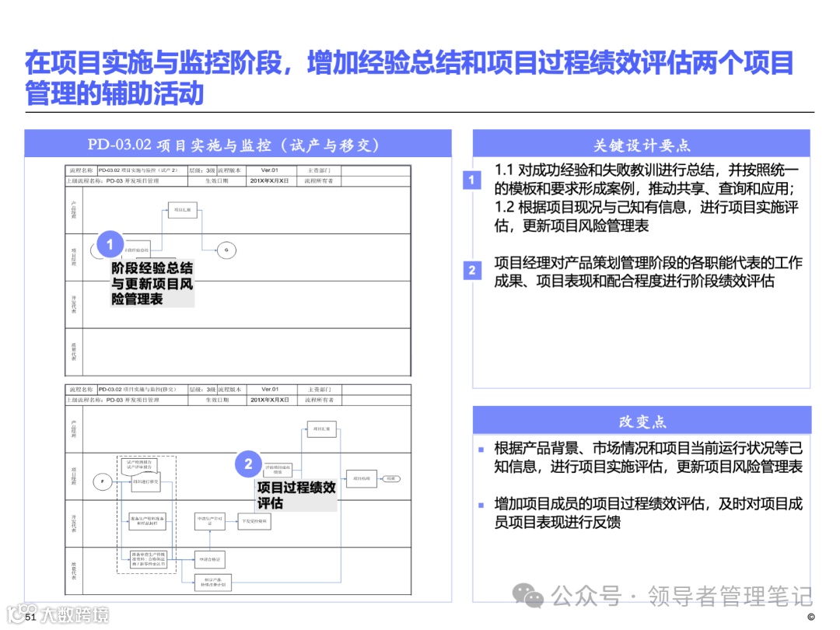Click bullet 增加项目成员的项目过程绩效评估
This screenshot has height=630, width=840.
point(648,513)
